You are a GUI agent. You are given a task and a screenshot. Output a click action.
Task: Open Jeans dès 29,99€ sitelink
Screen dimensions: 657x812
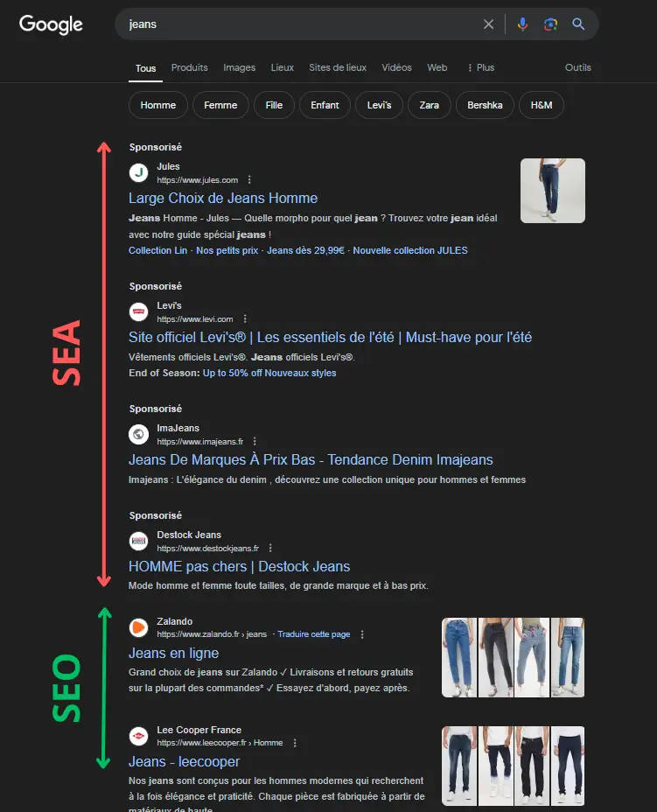point(305,250)
